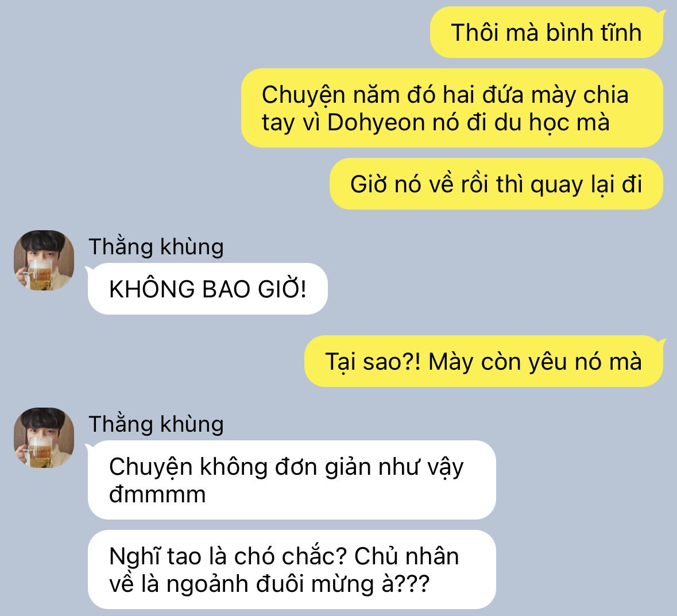The width and height of the screenshot is (677, 616).
Task: Select the "Nghĩ tao là chó chắc?" message bubble
Action: tap(292, 569)
